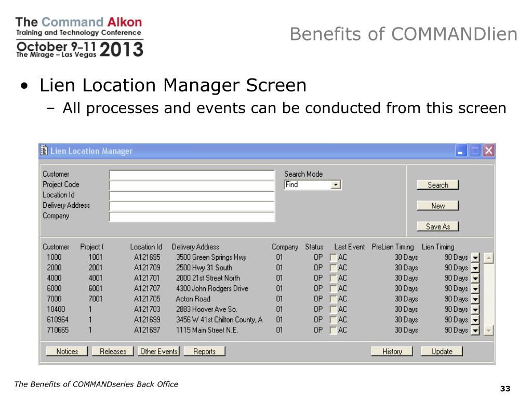Screen dimensions: 532x399
Task: Check the Last Event box for customer 7000
Action: click(x=333, y=300)
